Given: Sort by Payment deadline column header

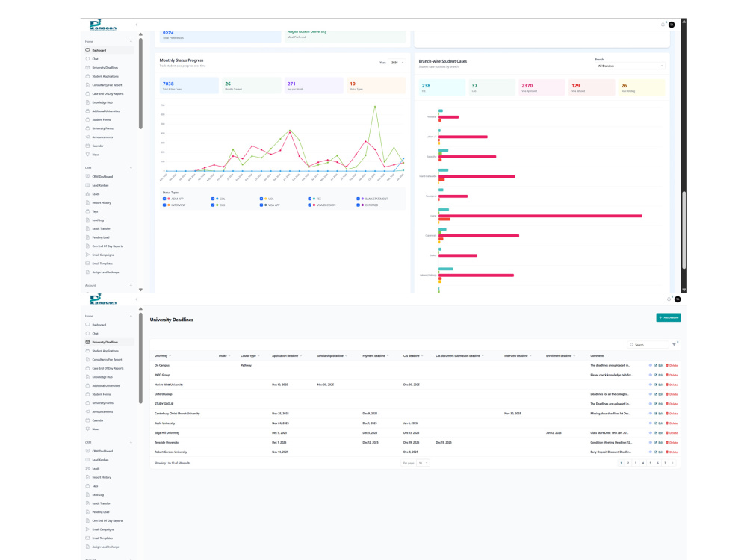Looking at the screenshot, I should click(x=376, y=355).
